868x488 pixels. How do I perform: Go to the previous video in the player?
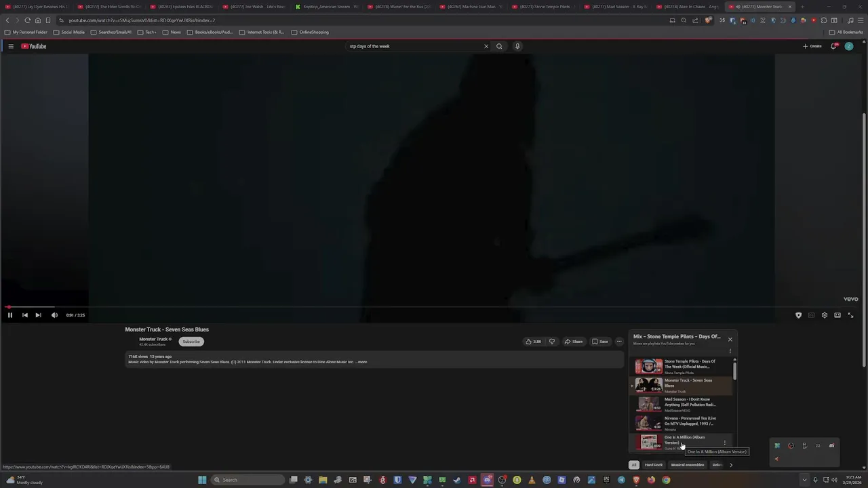(x=24, y=315)
